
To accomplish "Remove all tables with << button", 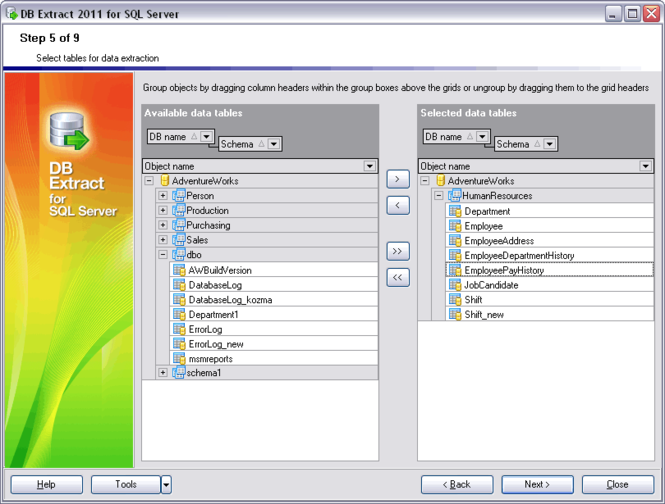I will (x=398, y=277).
